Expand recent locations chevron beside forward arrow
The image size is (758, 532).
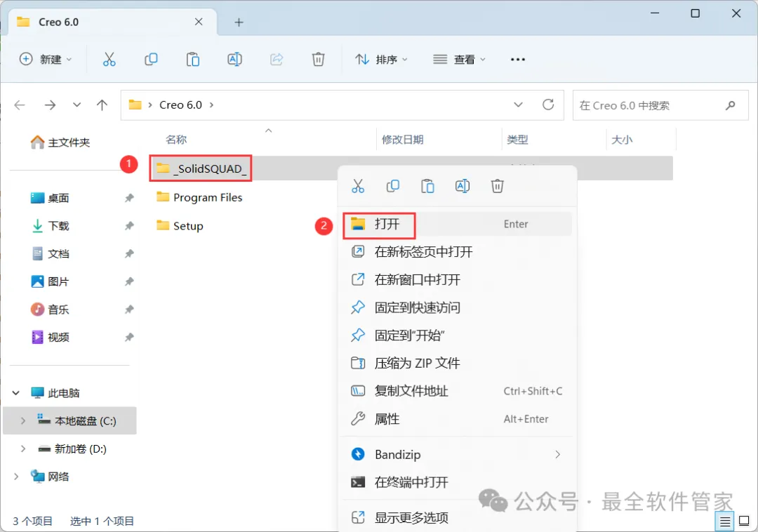pos(77,105)
